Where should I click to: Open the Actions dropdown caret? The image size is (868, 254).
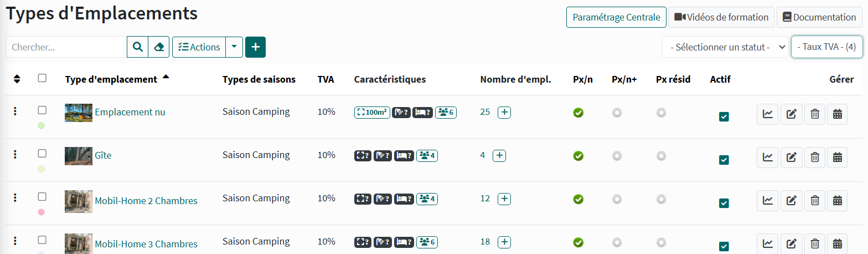tap(234, 47)
